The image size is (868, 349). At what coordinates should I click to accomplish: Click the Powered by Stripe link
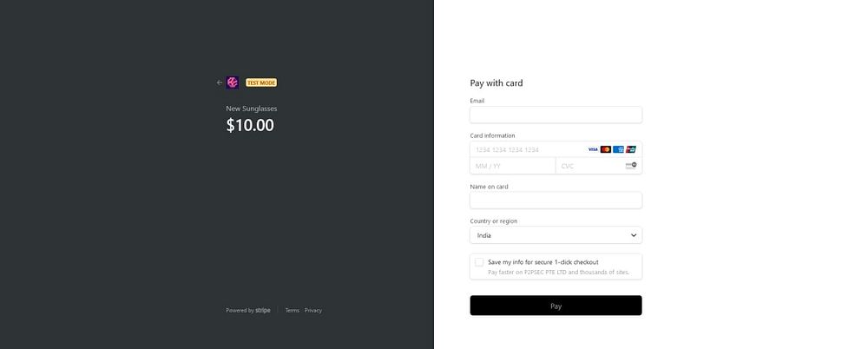click(x=248, y=310)
